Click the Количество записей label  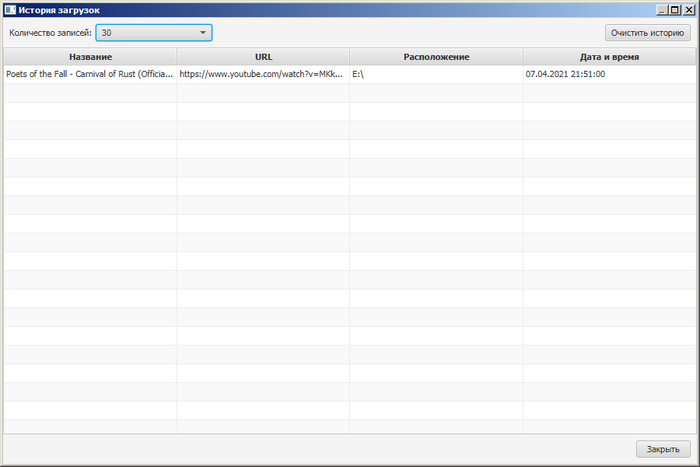coord(50,33)
